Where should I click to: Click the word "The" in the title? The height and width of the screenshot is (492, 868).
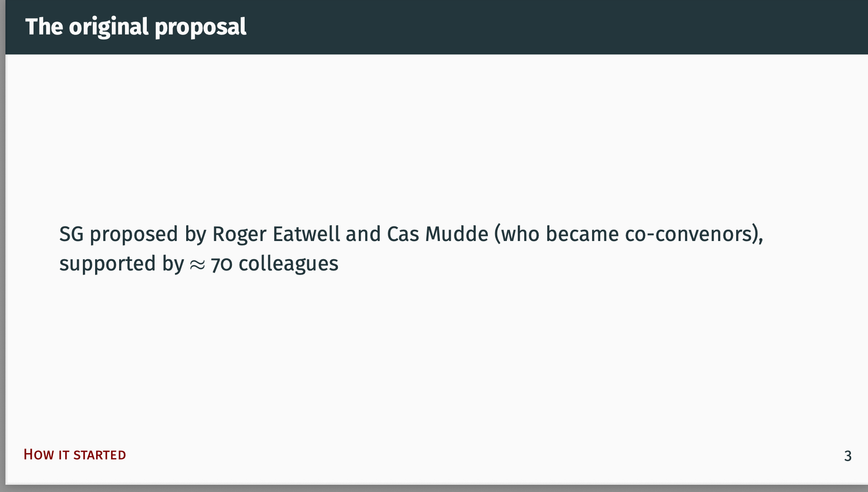44,27
